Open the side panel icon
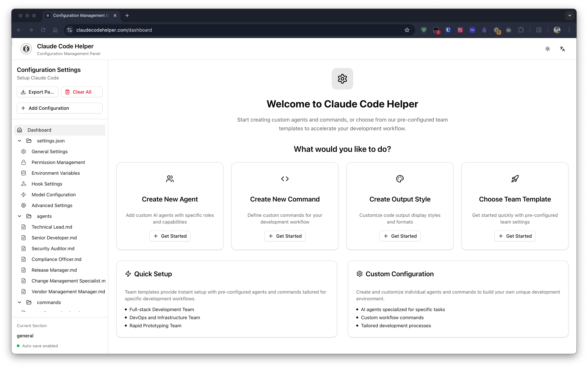588x368 pixels. point(539,30)
